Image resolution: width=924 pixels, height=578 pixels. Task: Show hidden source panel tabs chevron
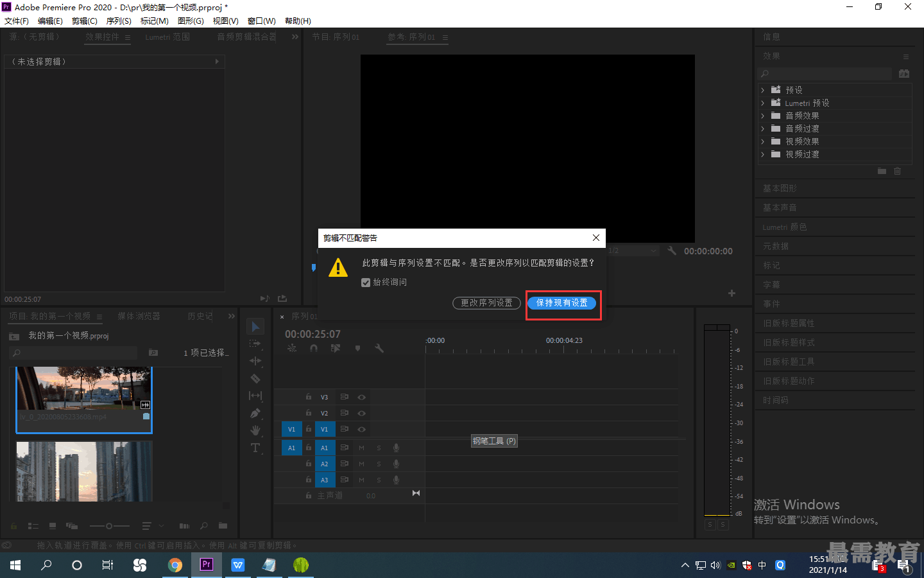click(295, 37)
